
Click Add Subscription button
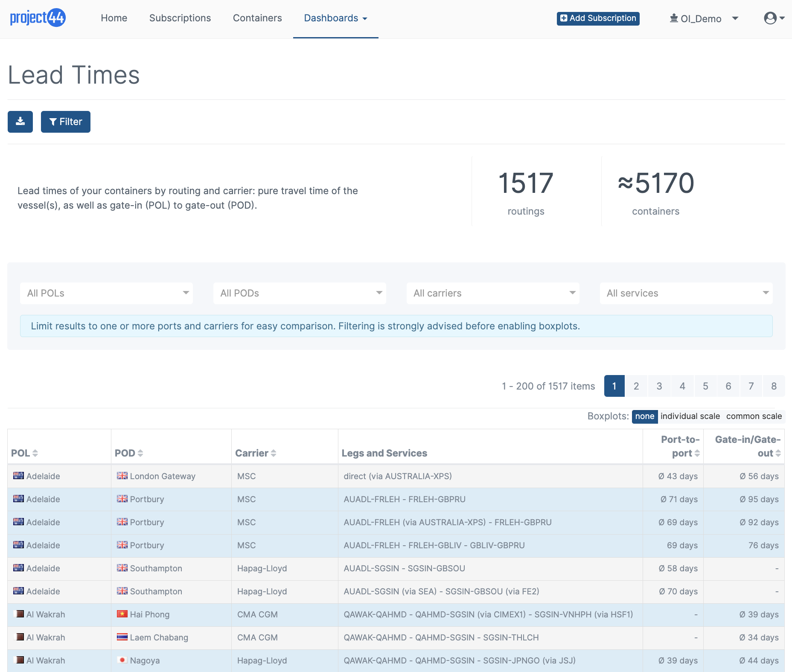[x=598, y=18]
